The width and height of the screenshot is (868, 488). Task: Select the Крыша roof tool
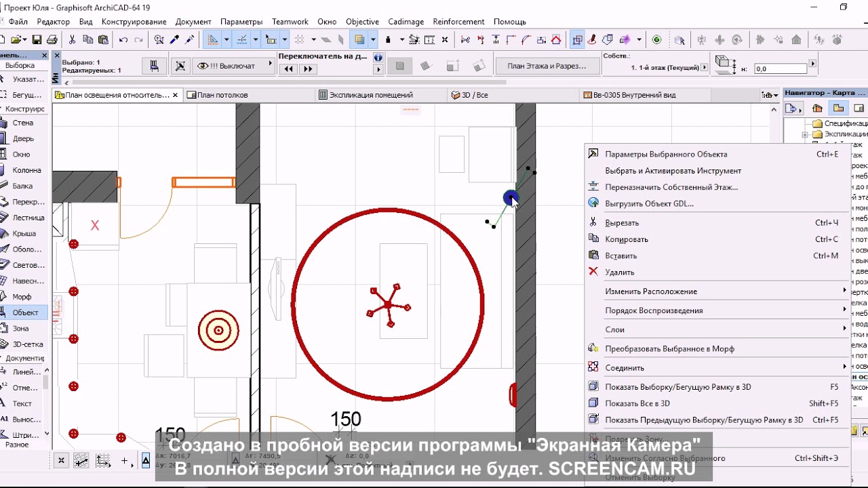pos(24,233)
